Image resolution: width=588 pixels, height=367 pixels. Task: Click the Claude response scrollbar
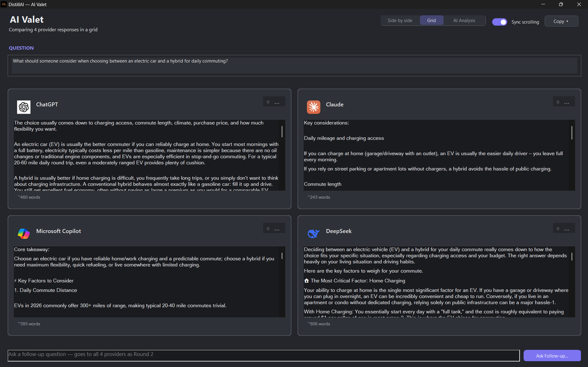coord(572,132)
